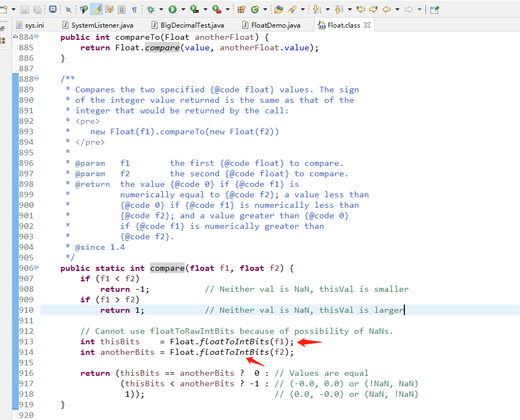Image resolution: width=520 pixels, height=420 pixels.
Task: Collapse the Javadoc comment at line 888
Action: 37,78
